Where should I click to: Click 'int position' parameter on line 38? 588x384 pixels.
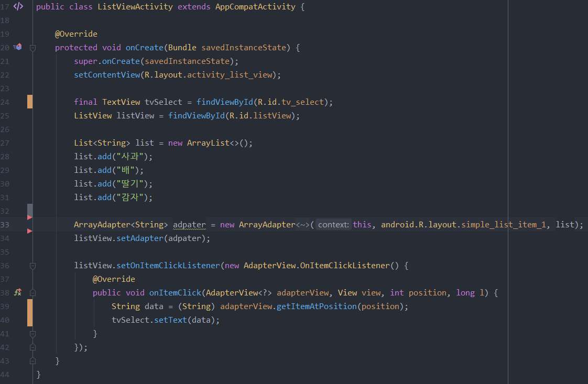pyautogui.click(x=418, y=293)
